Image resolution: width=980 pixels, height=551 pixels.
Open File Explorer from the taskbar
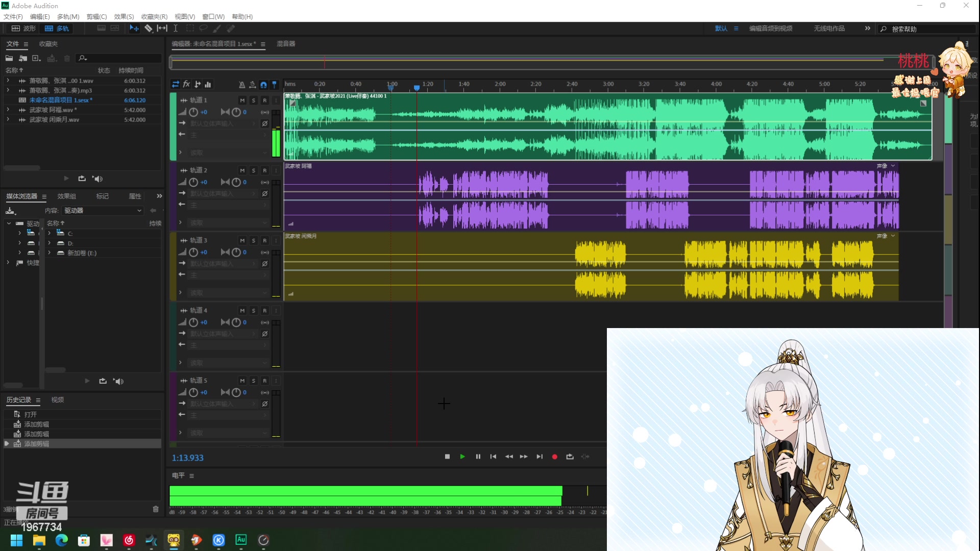click(x=39, y=540)
